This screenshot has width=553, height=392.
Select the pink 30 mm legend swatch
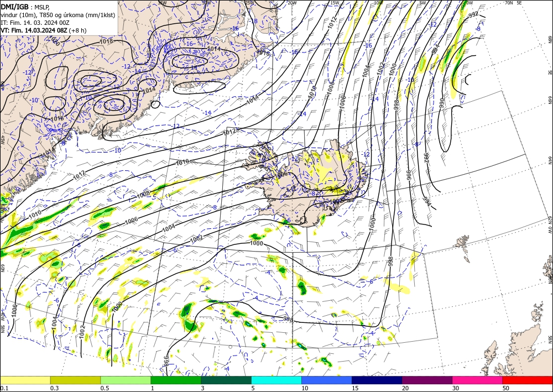478,380
